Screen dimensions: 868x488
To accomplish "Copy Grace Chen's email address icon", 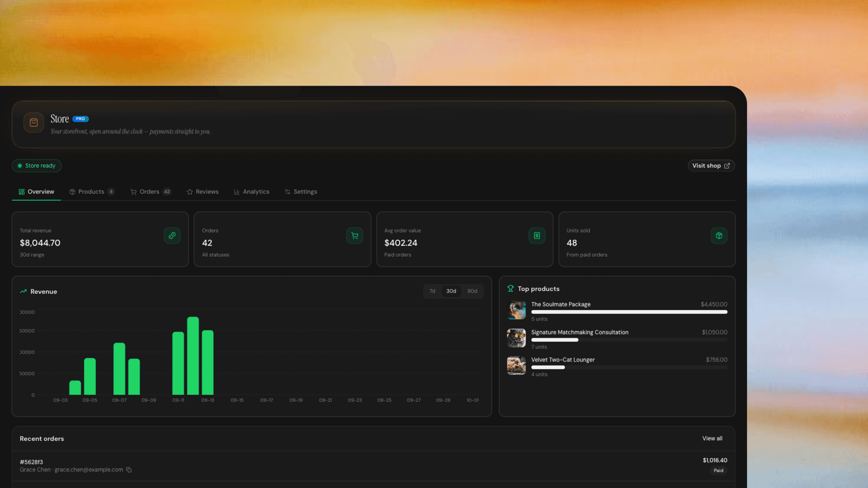I will (x=129, y=470).
